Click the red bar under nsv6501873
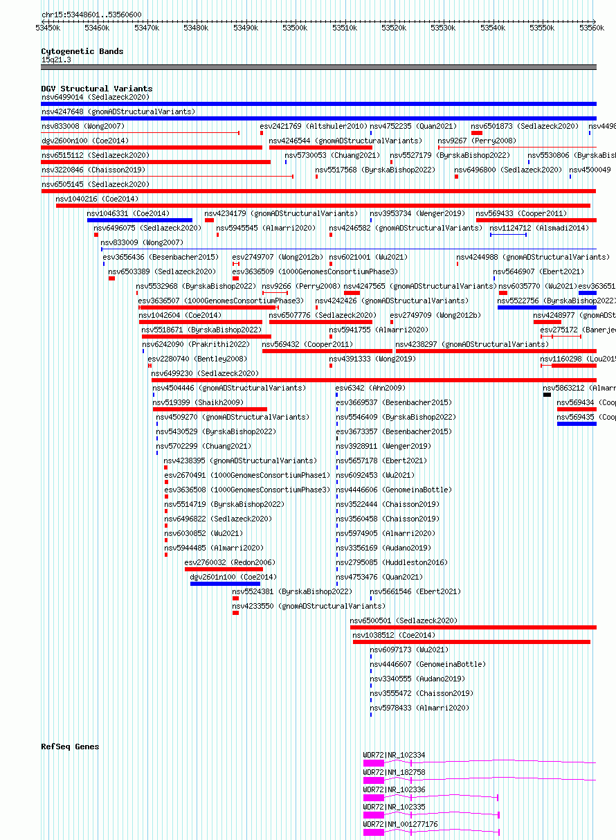This screenshot has height=840, width=616. [477, 133]
